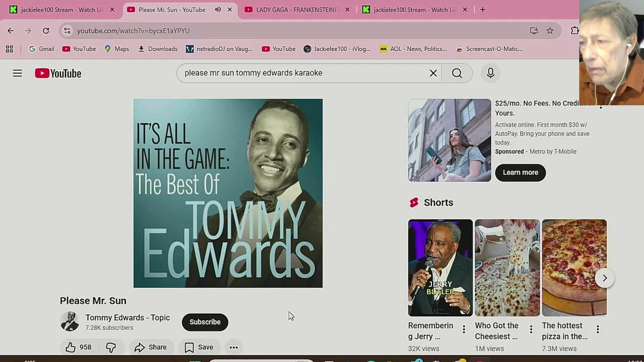Open Chrome apps grid in bookmarks bar
The width and height of the screenshot is (644, 362).
pyautogui.click(x=9, y=49)
